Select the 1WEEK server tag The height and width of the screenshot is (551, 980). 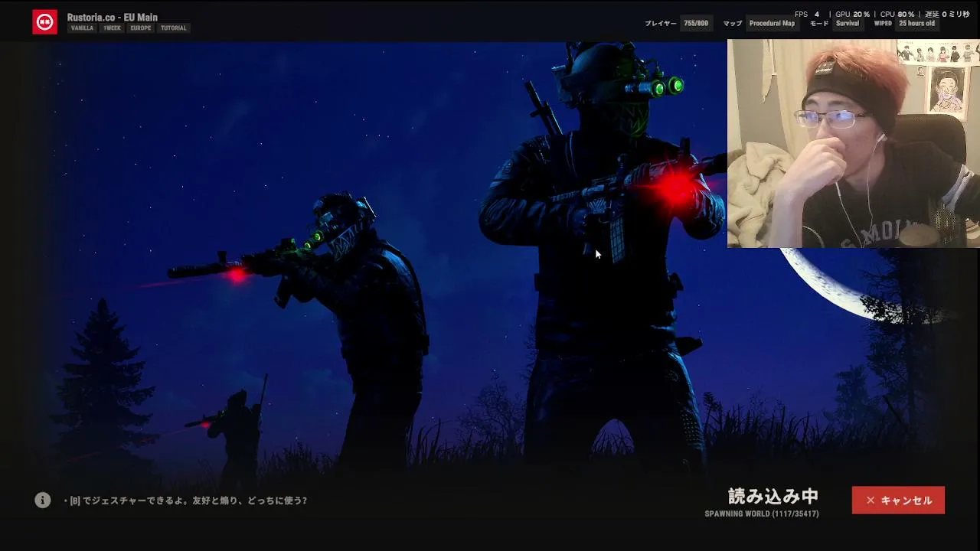click(x=112, y=28)
